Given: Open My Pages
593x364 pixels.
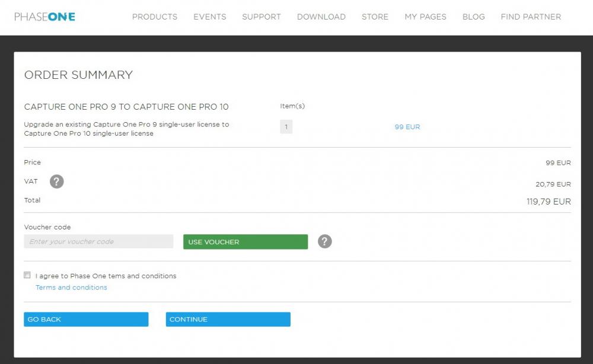Looking at the screenshot, I should (x=425, y=17).
